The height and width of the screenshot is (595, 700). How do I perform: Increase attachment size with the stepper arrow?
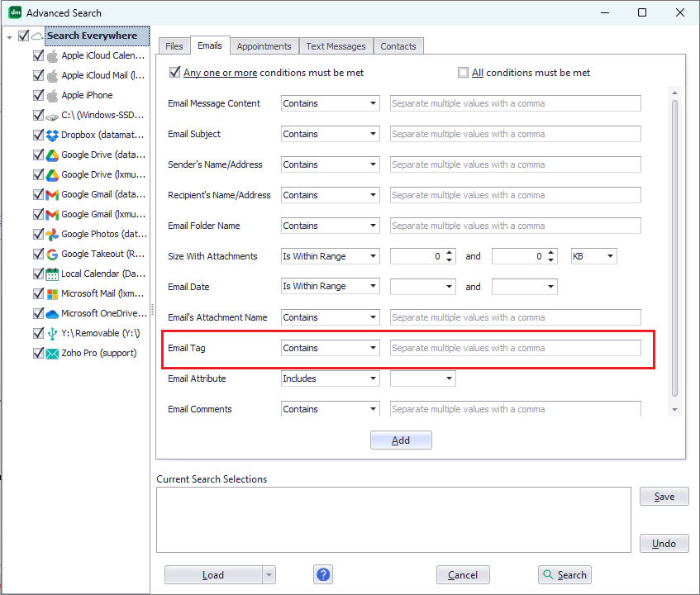point(449,252)
